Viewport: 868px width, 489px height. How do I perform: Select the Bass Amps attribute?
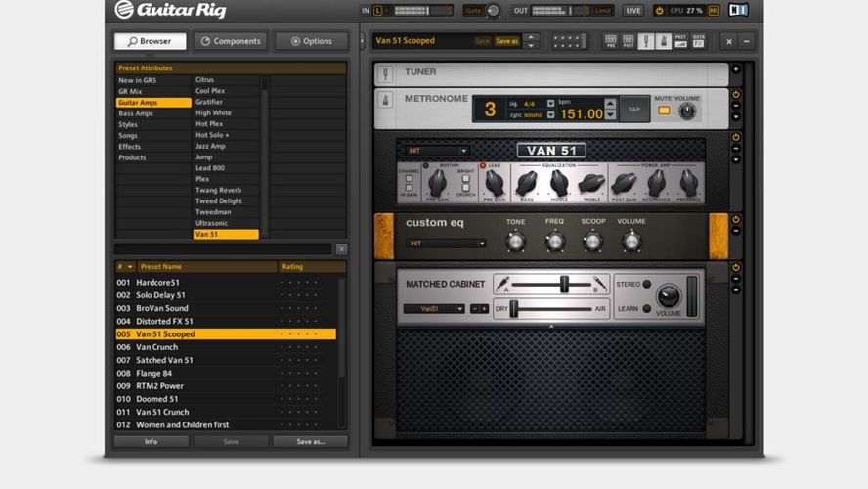[153, 113]
